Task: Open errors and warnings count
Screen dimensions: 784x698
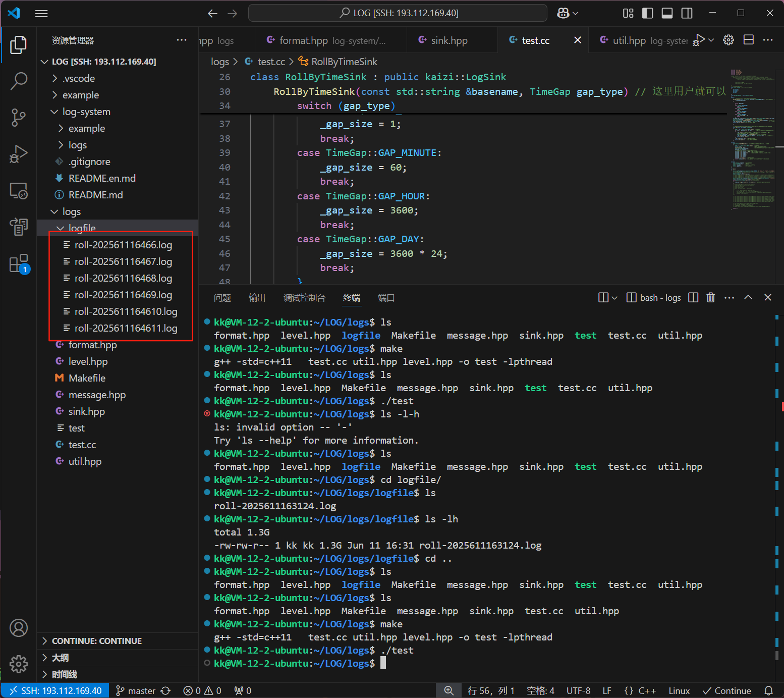Action: 202,690
